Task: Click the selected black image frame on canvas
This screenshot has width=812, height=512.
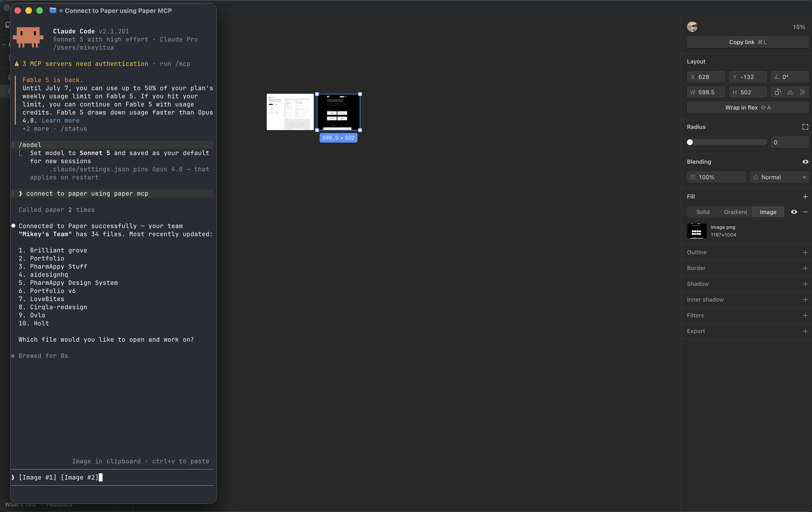Action: pyautogui.click(x=338, y=112)
